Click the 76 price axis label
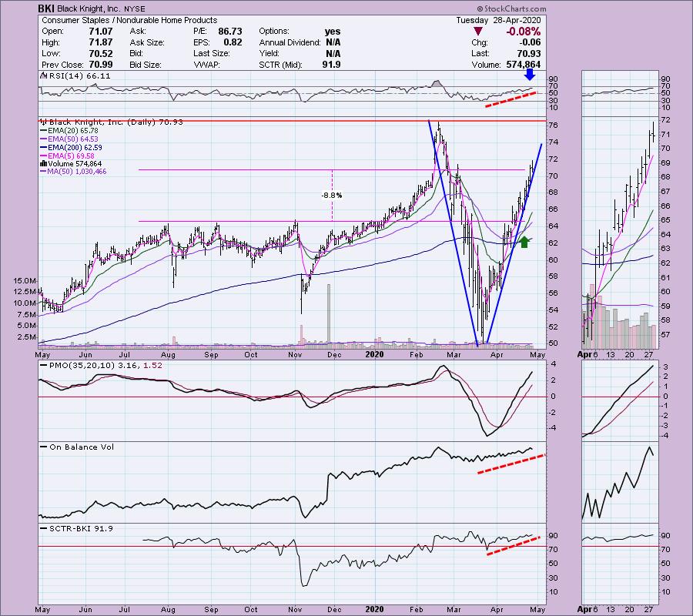This screenshot has width=693, height=616. point(554,126)
